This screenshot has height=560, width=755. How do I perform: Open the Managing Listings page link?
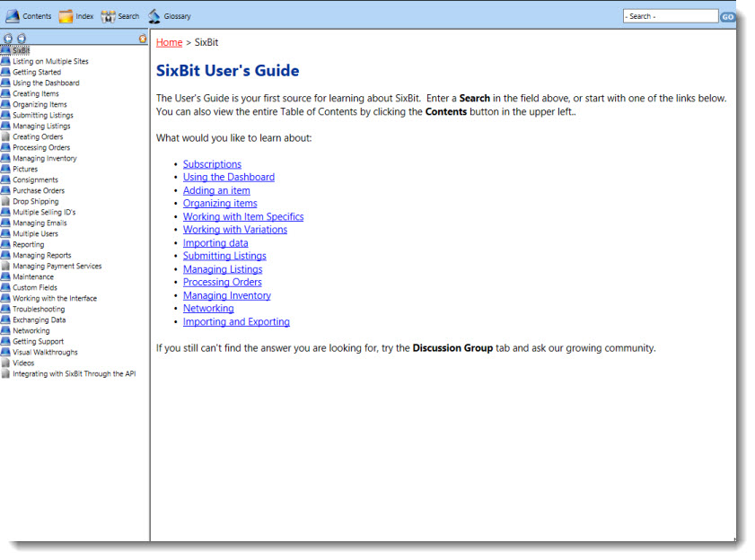point(223,269)
